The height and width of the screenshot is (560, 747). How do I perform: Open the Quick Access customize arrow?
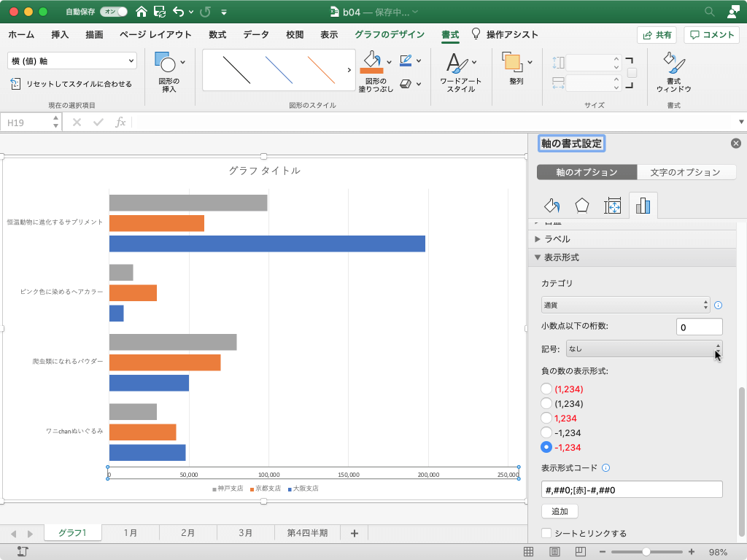click(x=224, y=12)
